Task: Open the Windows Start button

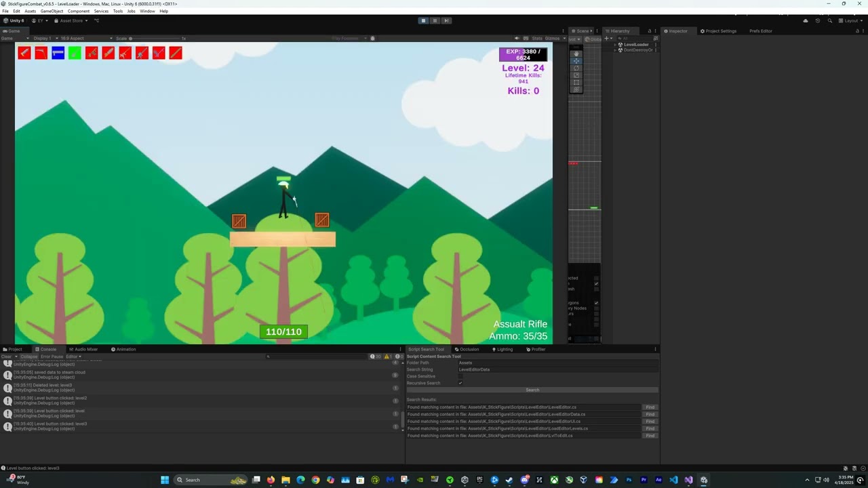Action: [x=165, y=480]
